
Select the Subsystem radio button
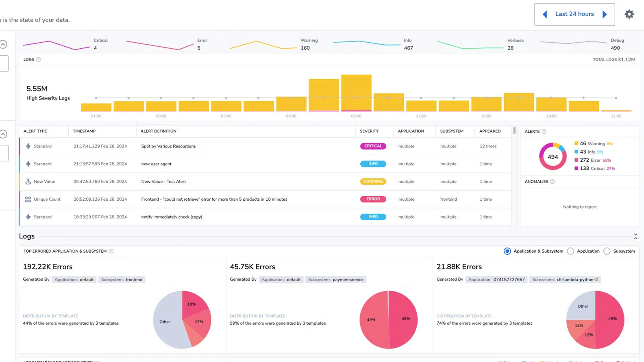point(607,251)
